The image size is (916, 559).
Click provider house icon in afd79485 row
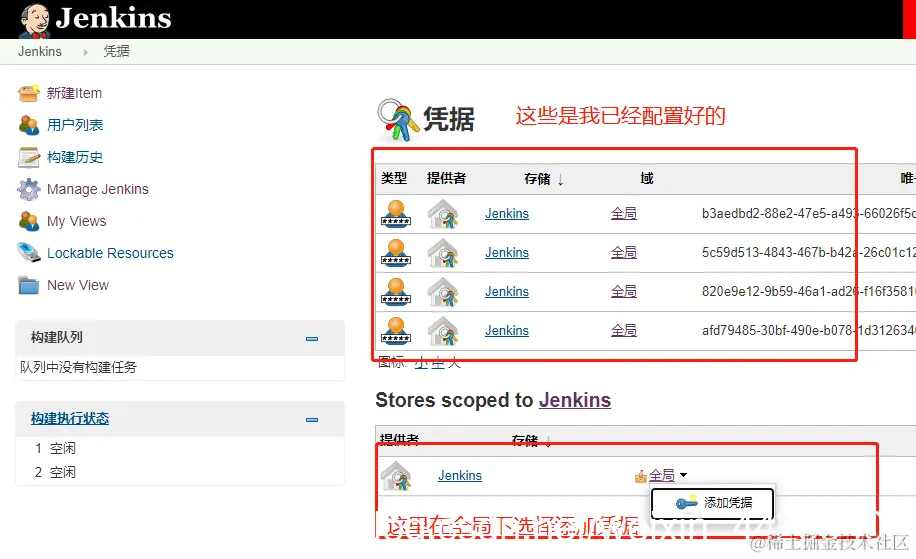point(443,331)
